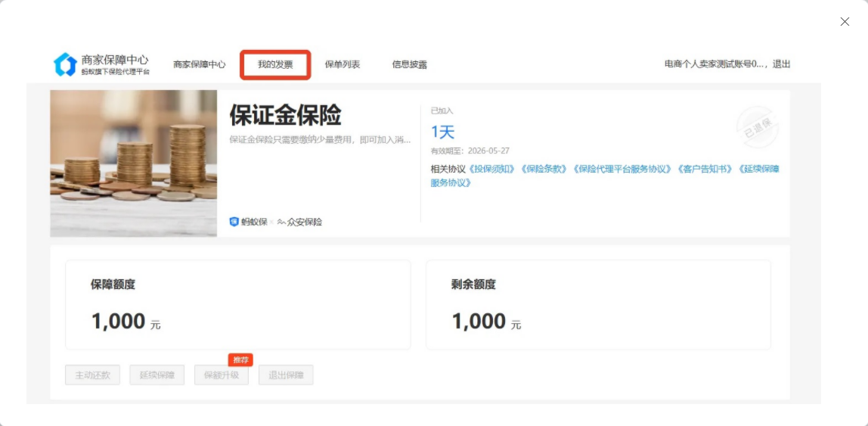Click the 已加入 status label
868x426 pixels.
coord(442,110)
